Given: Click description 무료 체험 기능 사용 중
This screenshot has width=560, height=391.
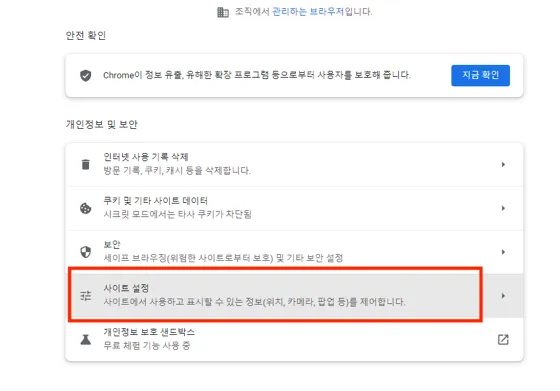Looking at the screenshot, I should 147,346.
